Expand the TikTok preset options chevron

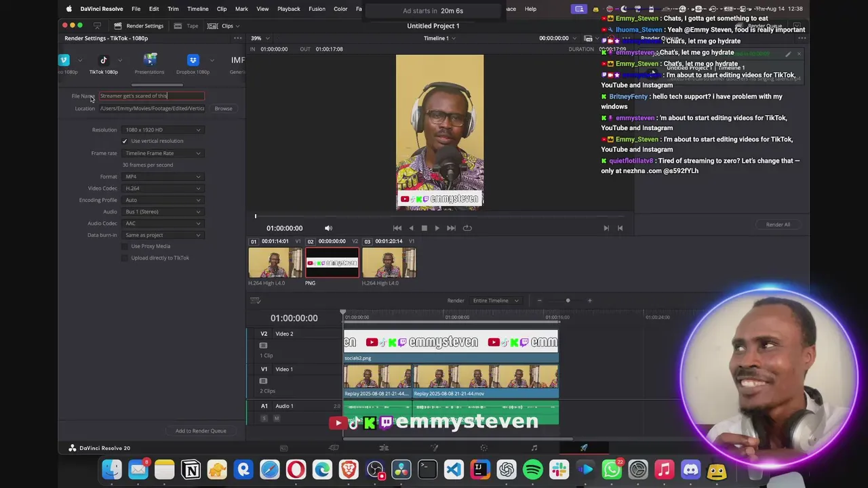click(x=120, y=60)
